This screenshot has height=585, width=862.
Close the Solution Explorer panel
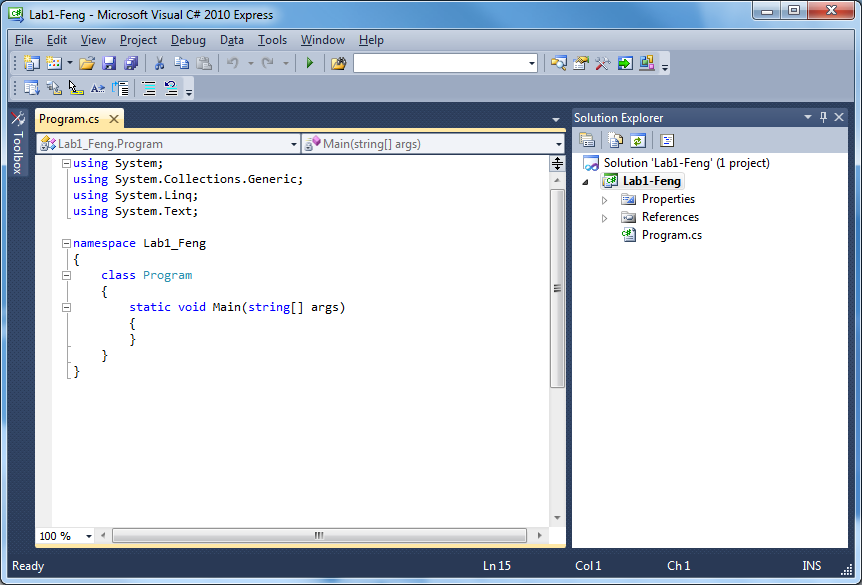pos(839,117)
